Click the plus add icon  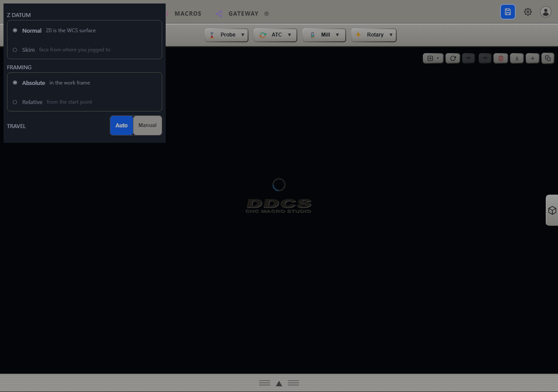(532, 58)
